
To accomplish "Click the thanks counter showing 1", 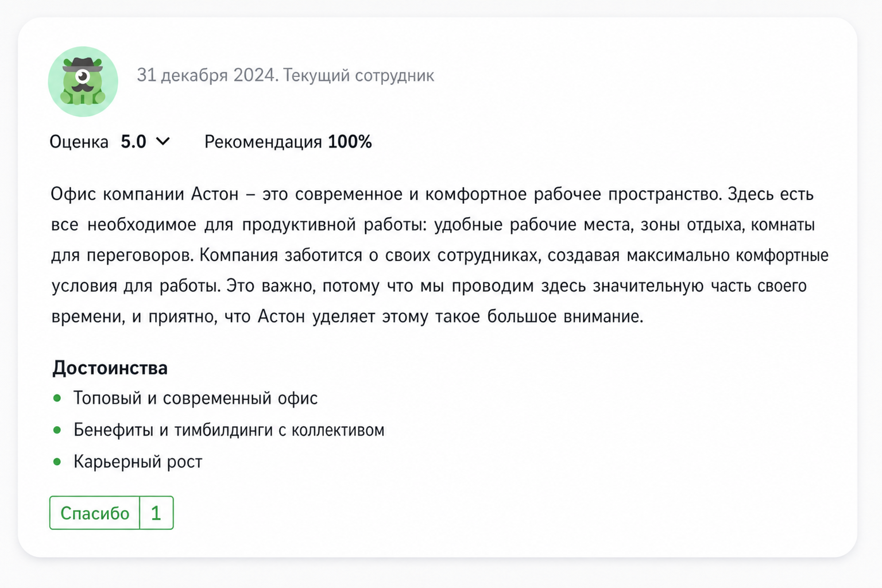I will (x=156, y=513).
